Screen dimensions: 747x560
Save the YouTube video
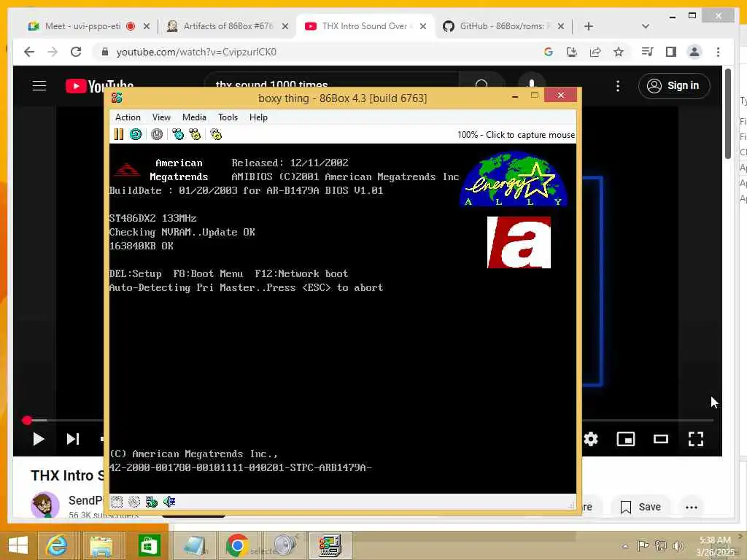[x=641, y=507]
